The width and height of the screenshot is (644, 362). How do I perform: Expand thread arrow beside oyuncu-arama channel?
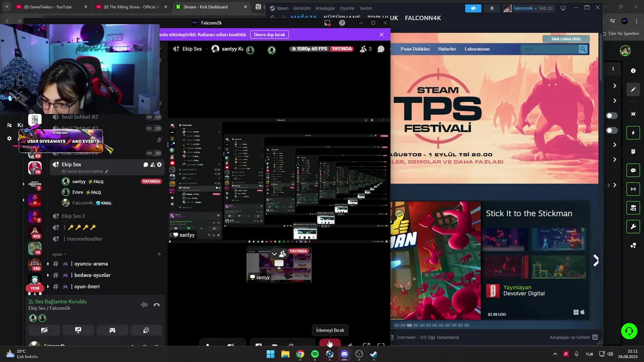coord(48,264)
